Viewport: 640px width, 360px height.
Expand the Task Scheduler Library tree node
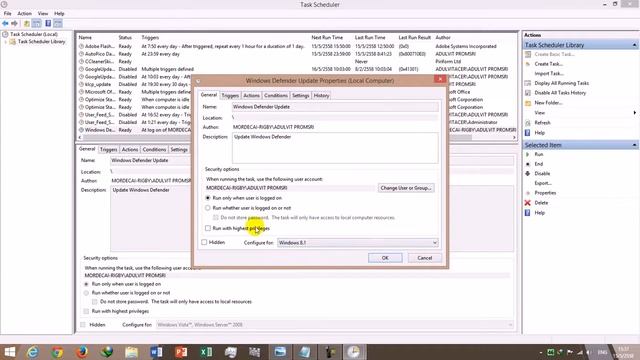(6, 42)
